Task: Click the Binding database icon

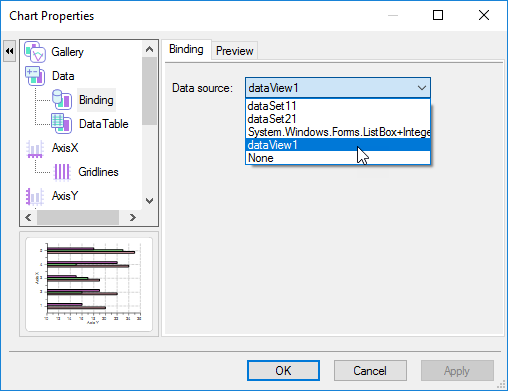Action: coord(62,100)
